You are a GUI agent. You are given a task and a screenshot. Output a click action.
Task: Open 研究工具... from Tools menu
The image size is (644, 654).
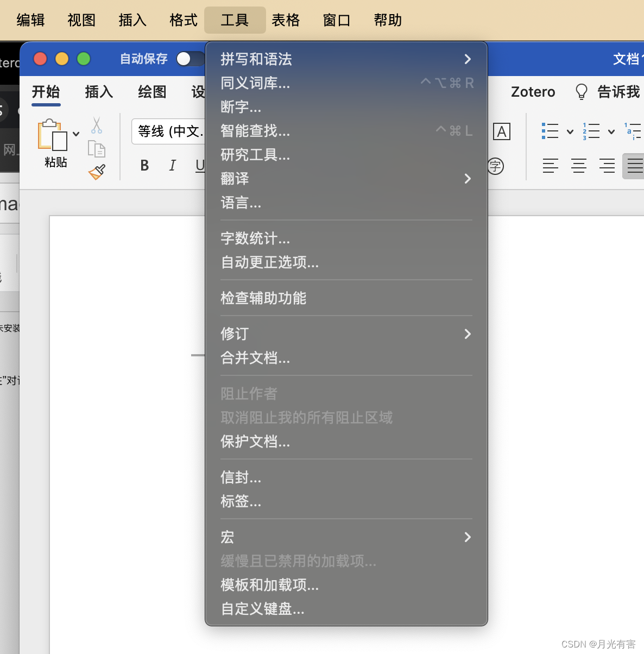pos(346,155)
